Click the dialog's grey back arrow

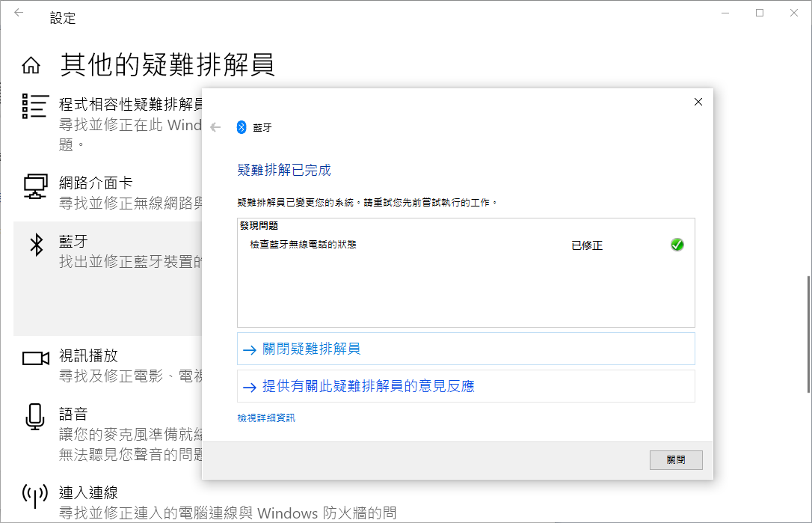(216, 127)
